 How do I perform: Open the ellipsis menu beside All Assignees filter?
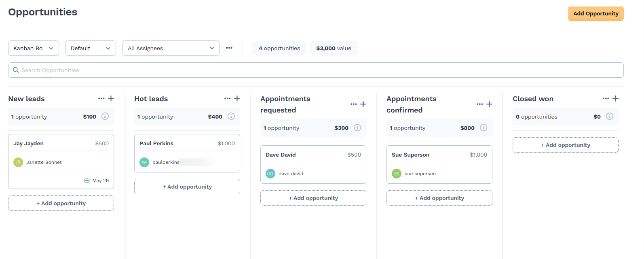click(x=229, y=48)
